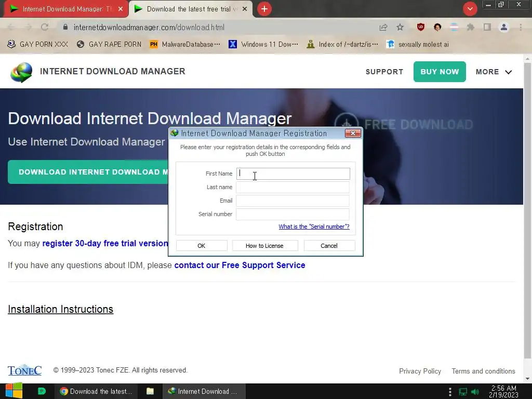Click the Registration dialog title icon
This screenshot has height=399, width=532.
175,133
